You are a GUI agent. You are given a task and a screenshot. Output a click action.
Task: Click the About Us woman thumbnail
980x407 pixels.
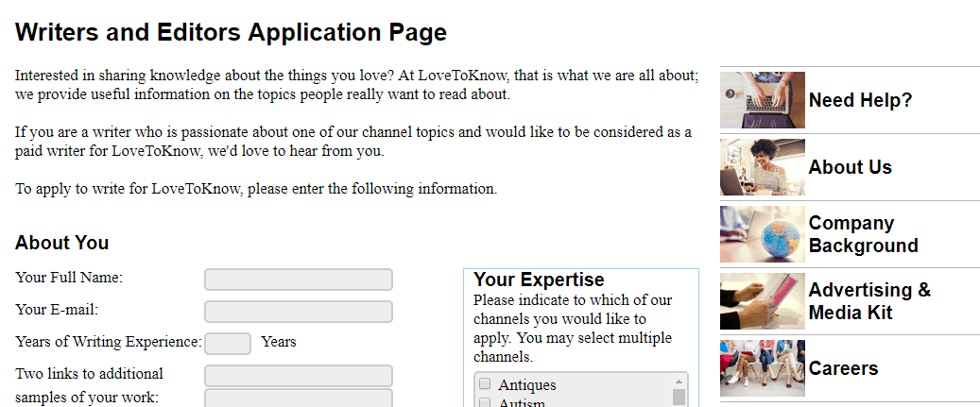[763, 166]
